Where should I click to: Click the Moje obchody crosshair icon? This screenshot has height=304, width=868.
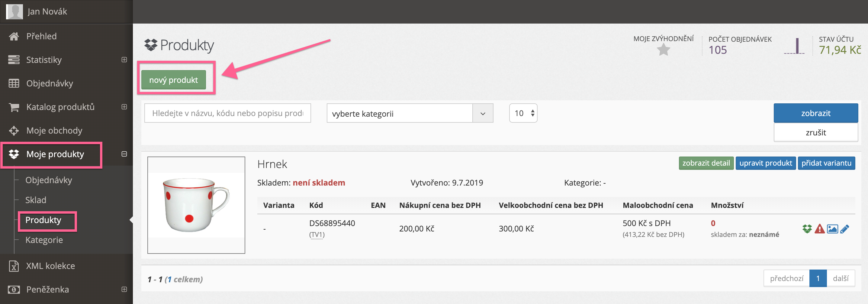point(14,131)
